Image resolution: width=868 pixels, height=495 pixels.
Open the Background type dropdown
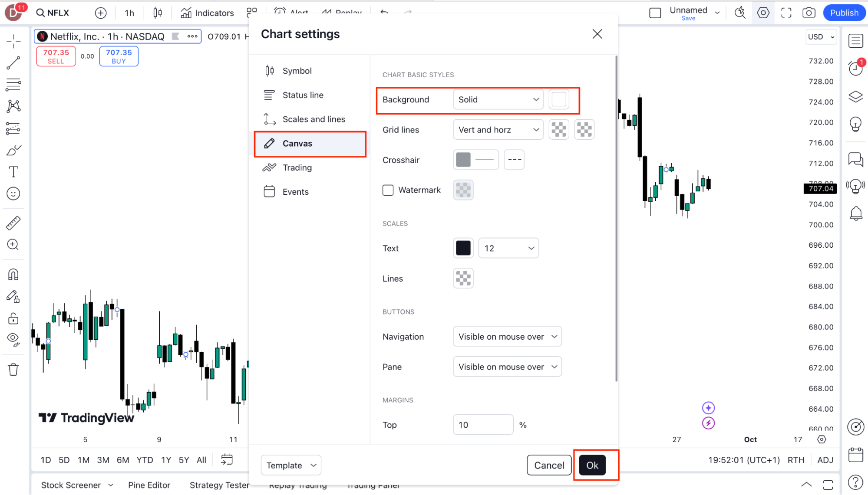[x=498, y=99]
